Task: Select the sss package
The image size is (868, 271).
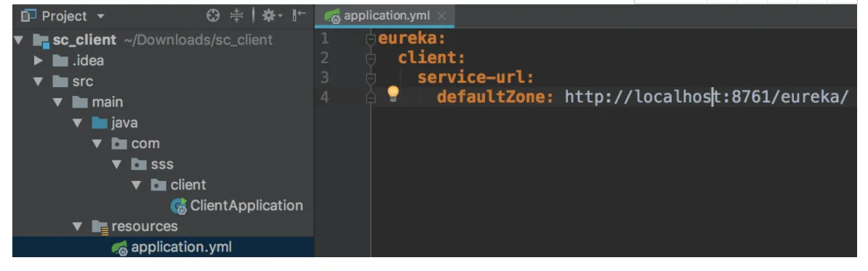Action: coord(163,164)
